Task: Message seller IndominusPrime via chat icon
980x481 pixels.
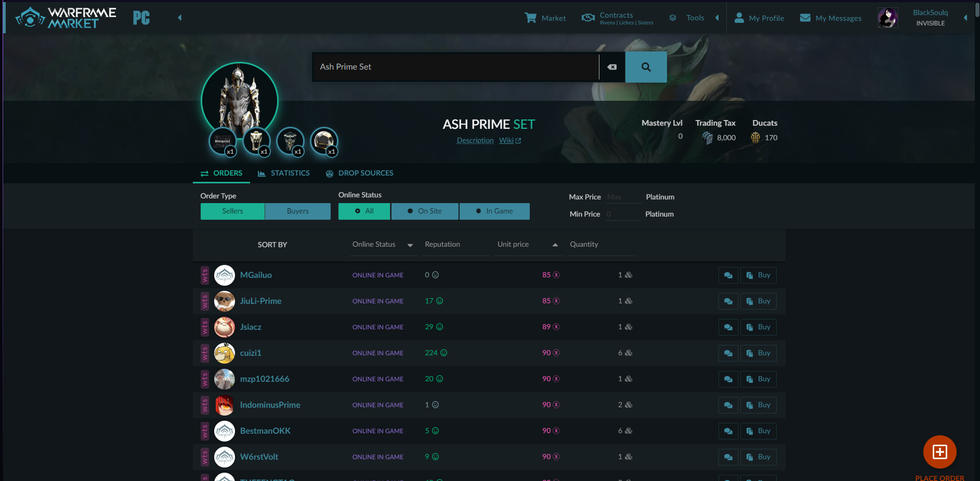Action: pyautogui.click(x=728, y=405)
